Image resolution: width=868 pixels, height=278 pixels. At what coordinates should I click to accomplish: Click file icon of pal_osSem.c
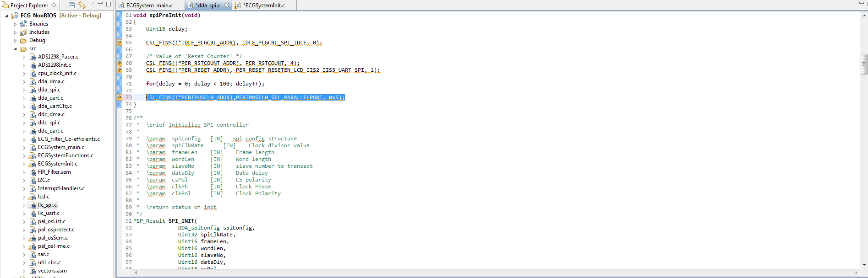(33, 238)
